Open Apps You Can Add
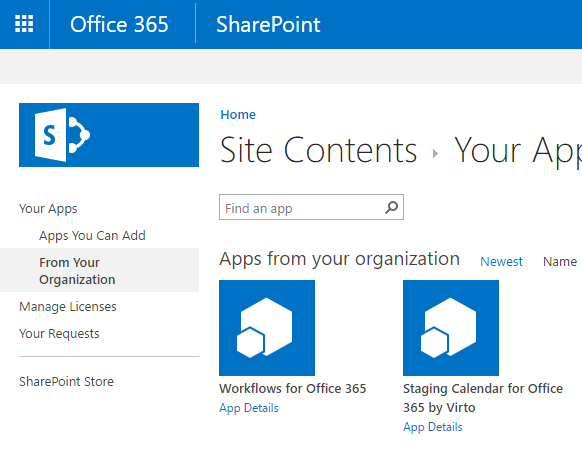Screen dimensions: 582x450 (x=92, y=236)
